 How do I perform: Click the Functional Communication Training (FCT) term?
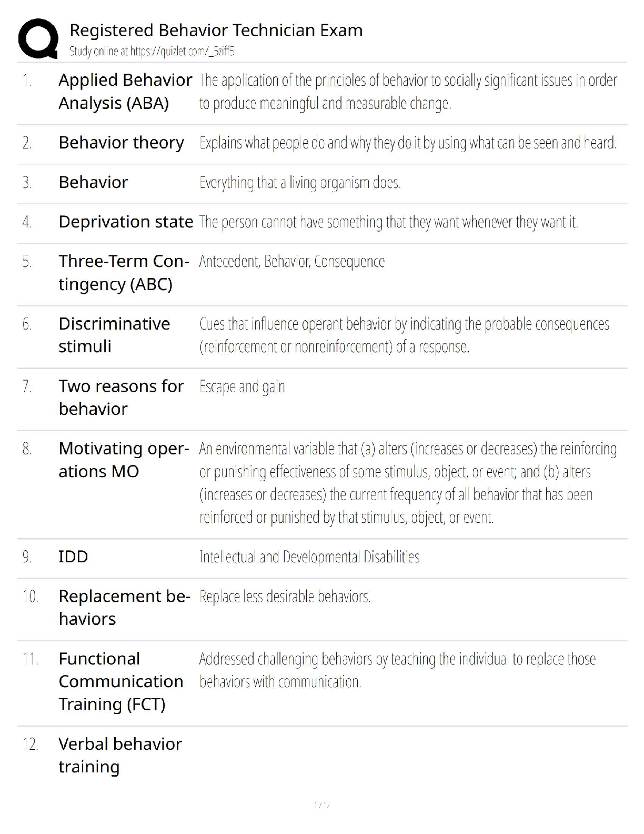pyautogui.click(x=120, y=681)
